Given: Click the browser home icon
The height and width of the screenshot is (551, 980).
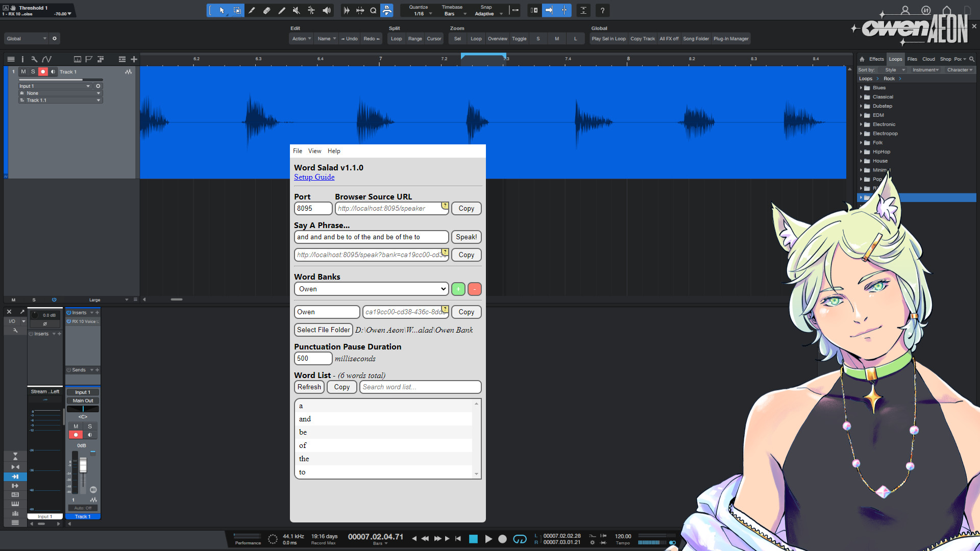Looking at the screenshot, I should pos(862,59).
